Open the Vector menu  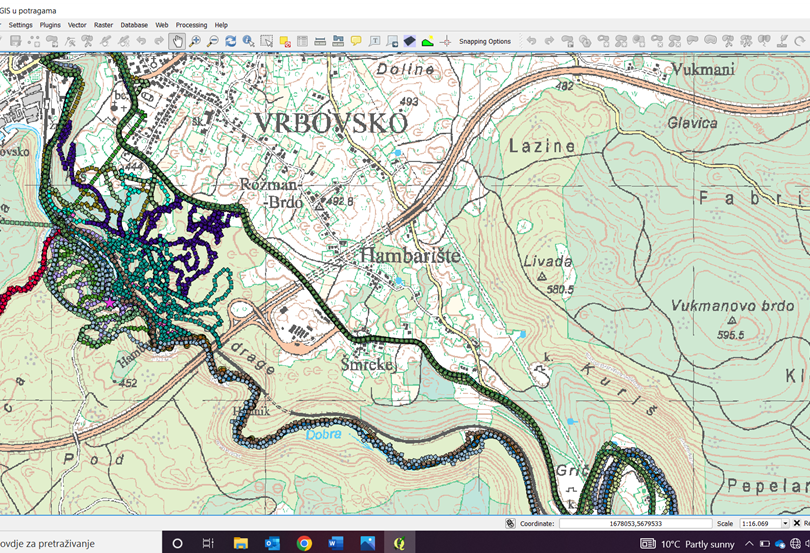[x=75, y=24]
